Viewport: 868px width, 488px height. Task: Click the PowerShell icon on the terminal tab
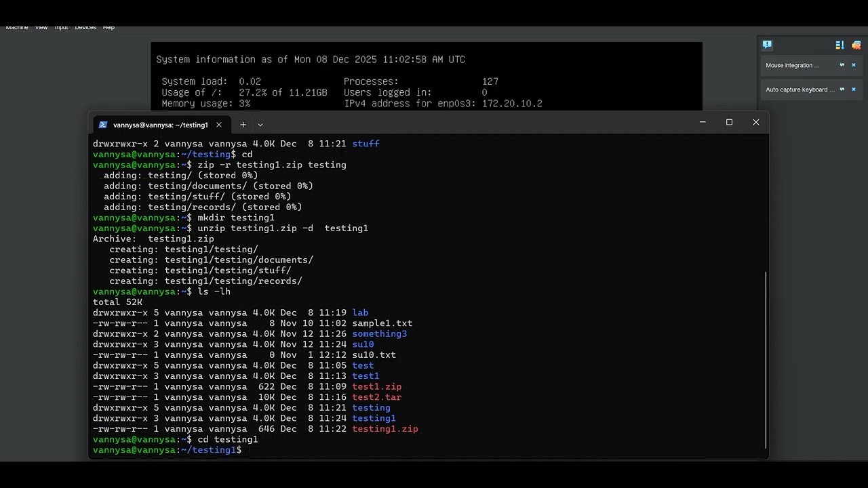(x=103, y=125)
